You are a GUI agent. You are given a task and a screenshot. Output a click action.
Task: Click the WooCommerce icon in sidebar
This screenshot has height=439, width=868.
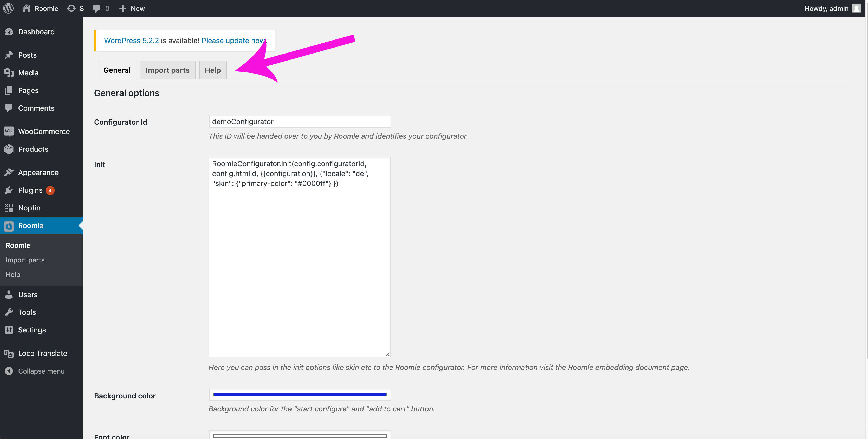pos(9,131)
